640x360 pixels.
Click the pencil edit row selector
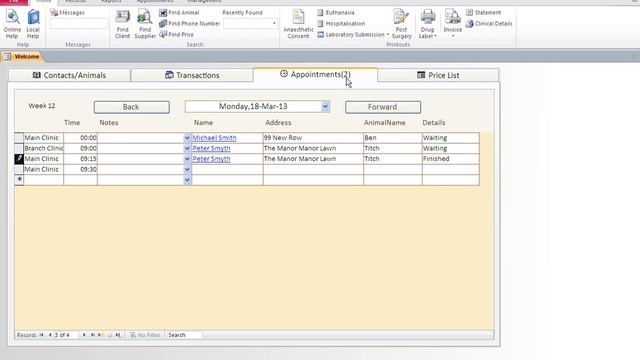19,159
